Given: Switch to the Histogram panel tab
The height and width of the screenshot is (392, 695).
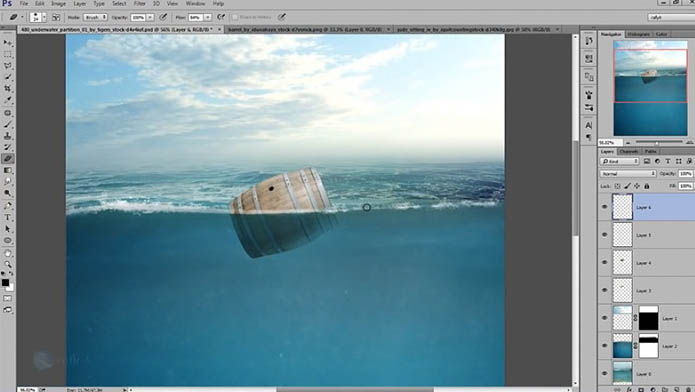Looking at the screenshot, I should tap(638, 34).
